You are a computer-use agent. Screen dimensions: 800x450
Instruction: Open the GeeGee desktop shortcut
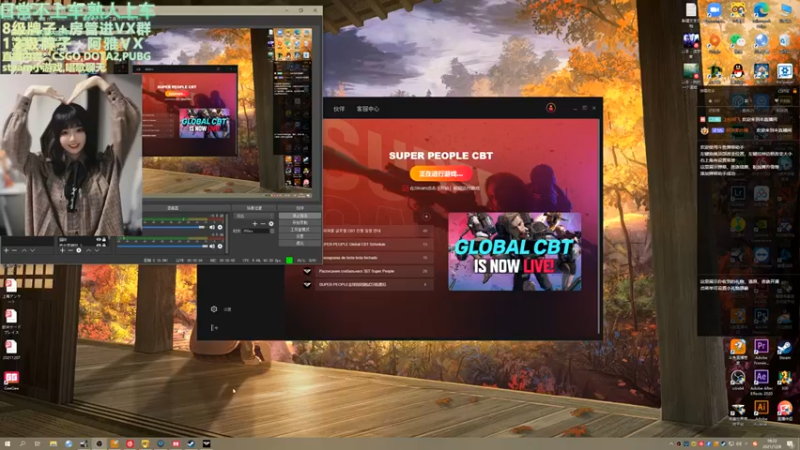point(11,378)
